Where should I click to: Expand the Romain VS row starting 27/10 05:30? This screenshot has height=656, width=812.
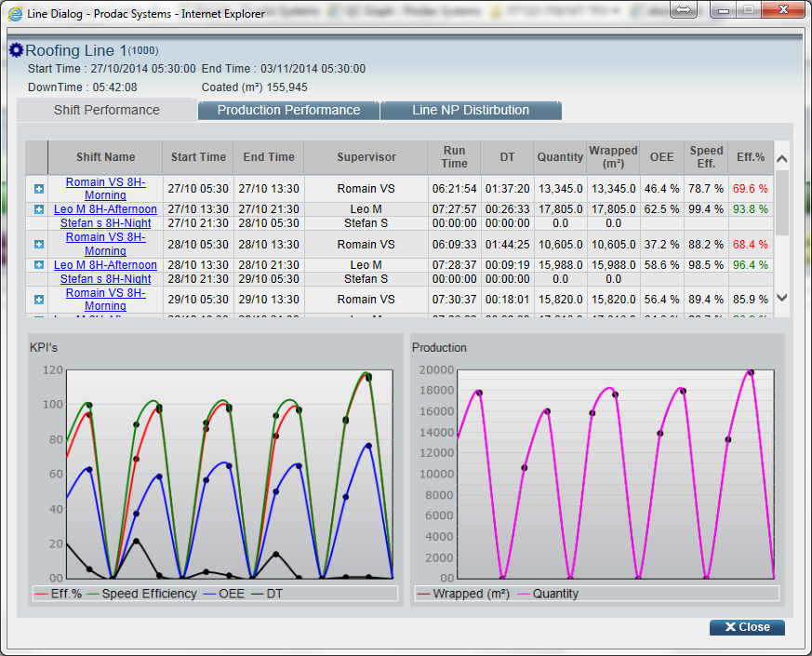(x=39, y=189)
